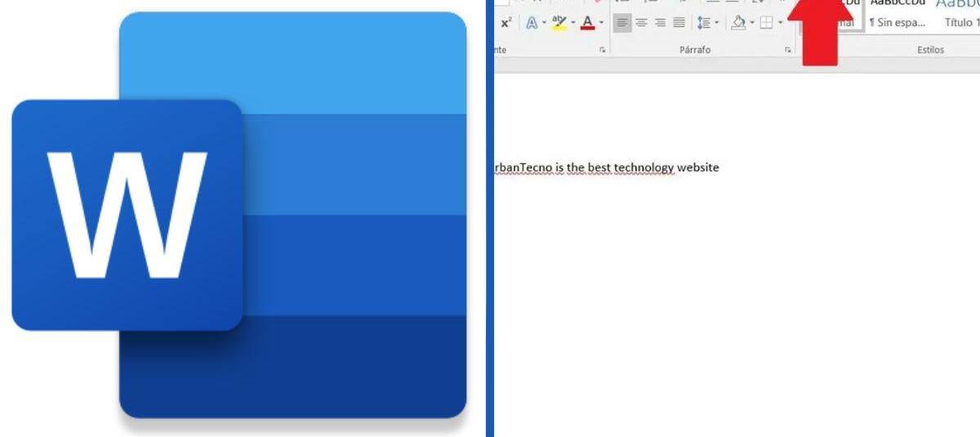980x437 pixels.
Task: Click the borders grid icon
Action: click(766, 23)
